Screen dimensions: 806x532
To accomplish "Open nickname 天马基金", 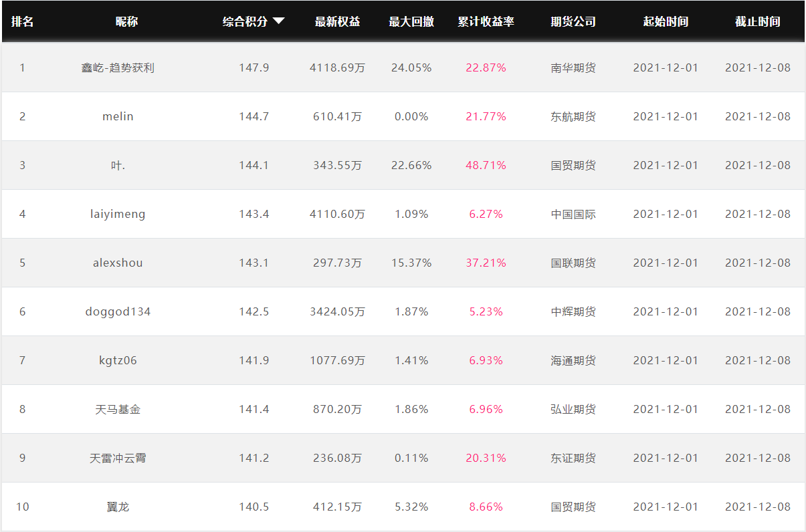I will click(x=118, y=409).
